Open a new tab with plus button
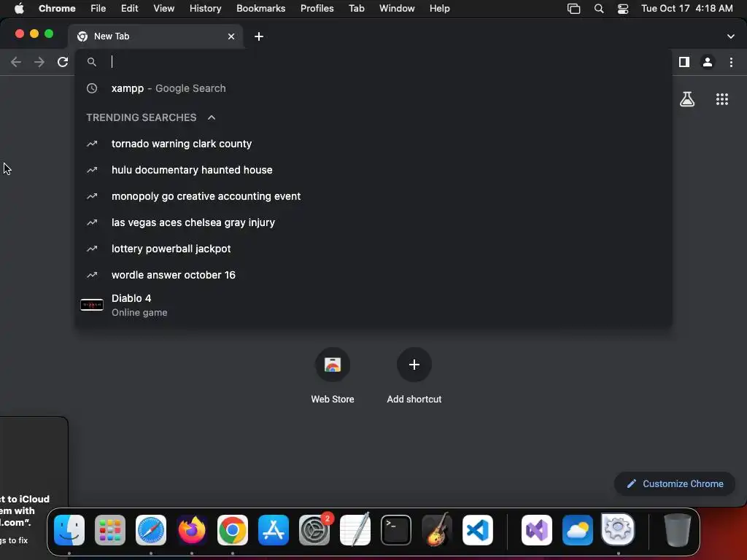Screen dimensions: 747x560 click(x=259, y=36)
